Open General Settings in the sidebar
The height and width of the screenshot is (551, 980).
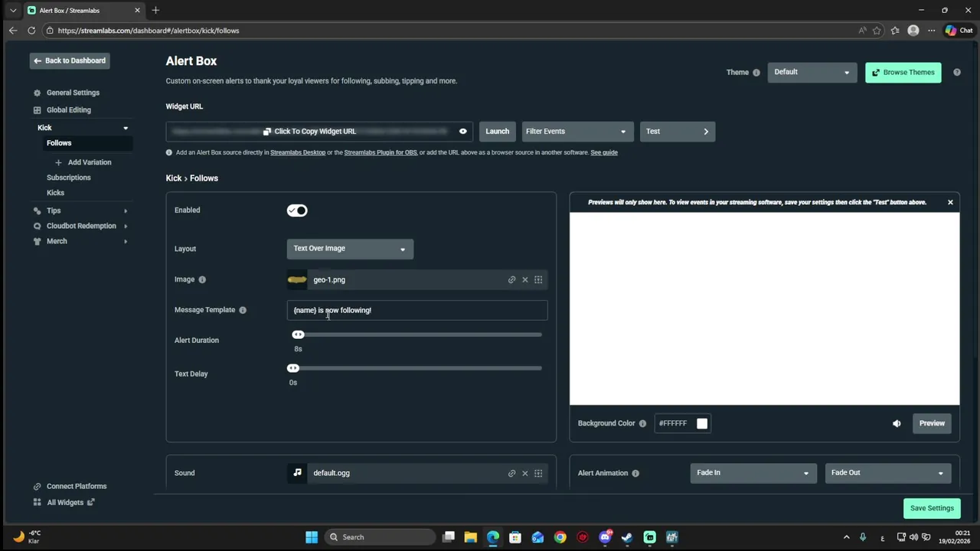(73, 93)
